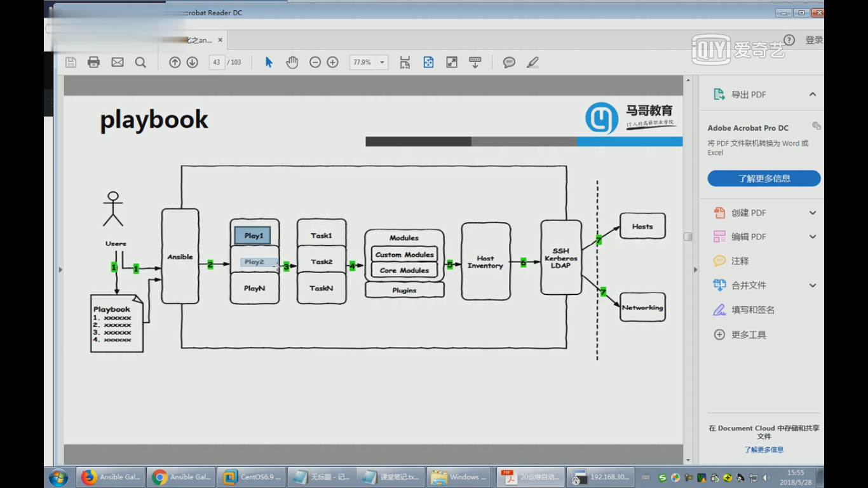Click the Host Inventory box in the diagram
Viewport: 868px width, 488px height.
pyautogui.click(x=485, y=262)
